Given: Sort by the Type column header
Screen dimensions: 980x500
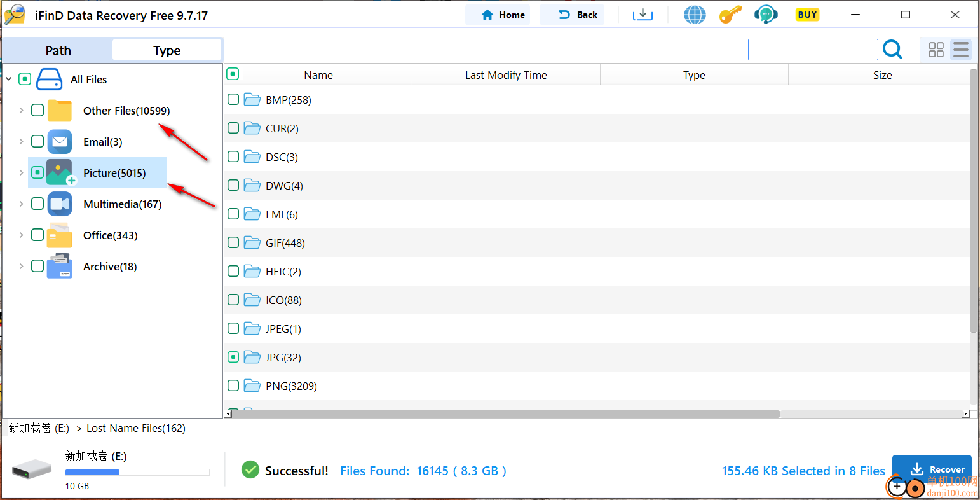Looking at the screenshot, I should pos(694,75).
